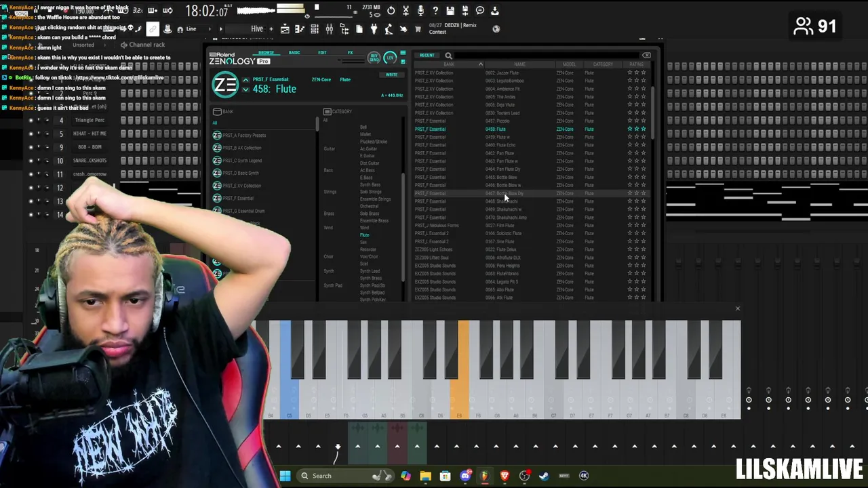
Task: Sort presets by the NAME column header
Action: (x=519, y=64)
